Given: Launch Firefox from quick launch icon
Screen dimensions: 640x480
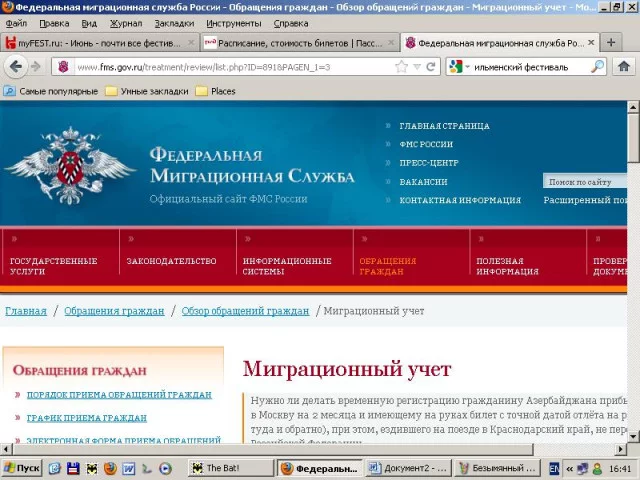Looking at the screenshot, I should (x=110, y=468).
